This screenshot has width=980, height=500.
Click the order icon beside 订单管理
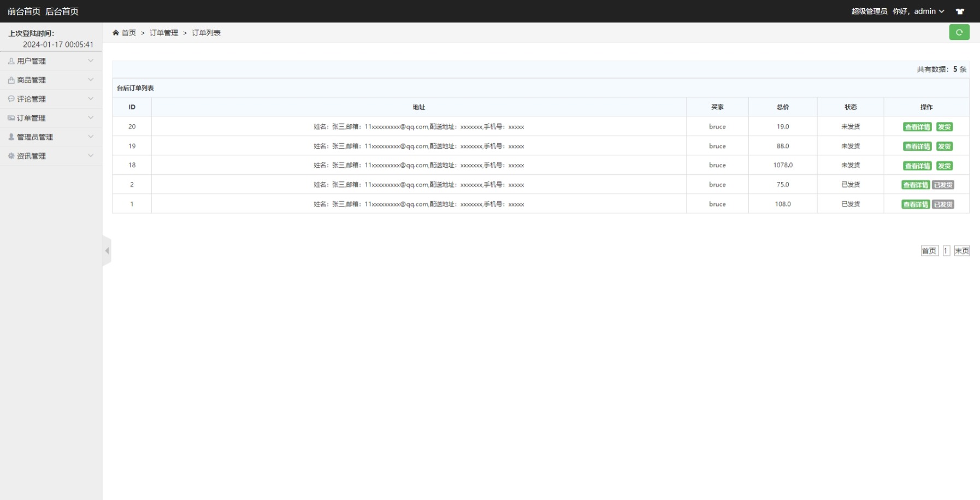[x=11, y=118]
